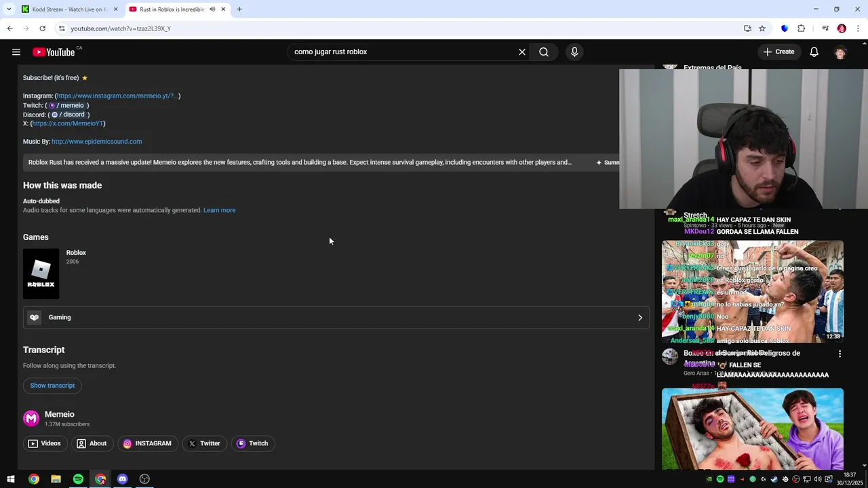Screen dimensions: 868x488
Task: Start voice search with the microphone
Action: coord(574,52)
